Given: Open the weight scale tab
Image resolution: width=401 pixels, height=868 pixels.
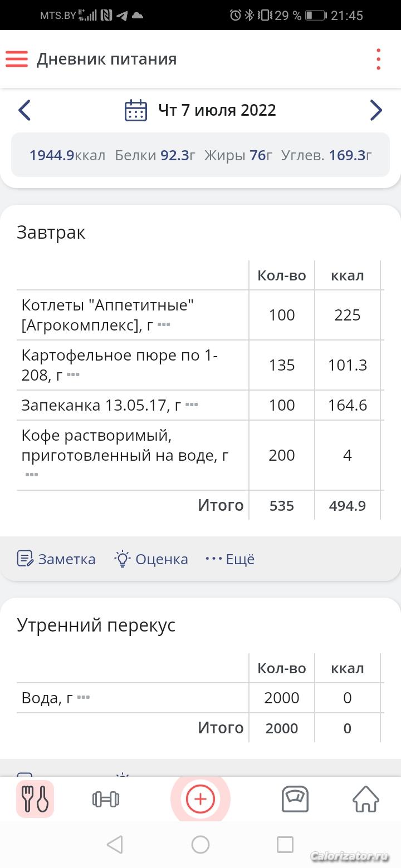Looking at the screenshot, I should pos(295,799).
